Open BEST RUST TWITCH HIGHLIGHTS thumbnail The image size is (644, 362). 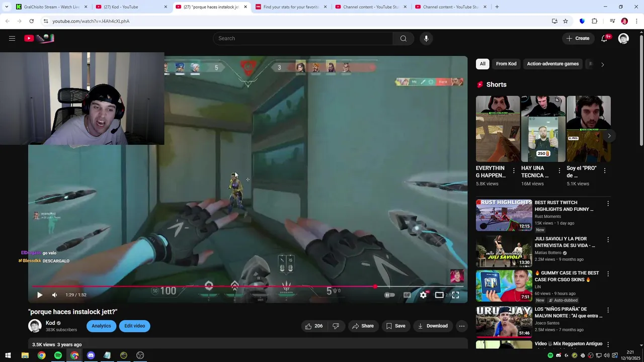[504, 215]
